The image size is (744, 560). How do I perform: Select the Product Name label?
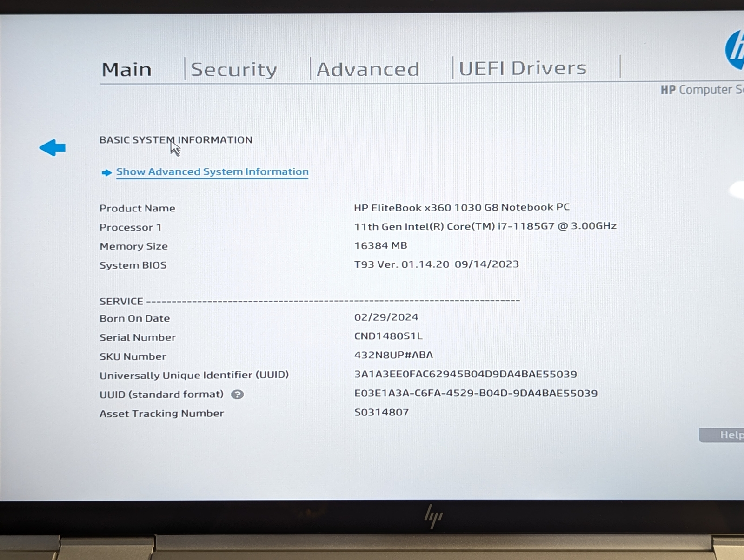(x=137, y=208)
